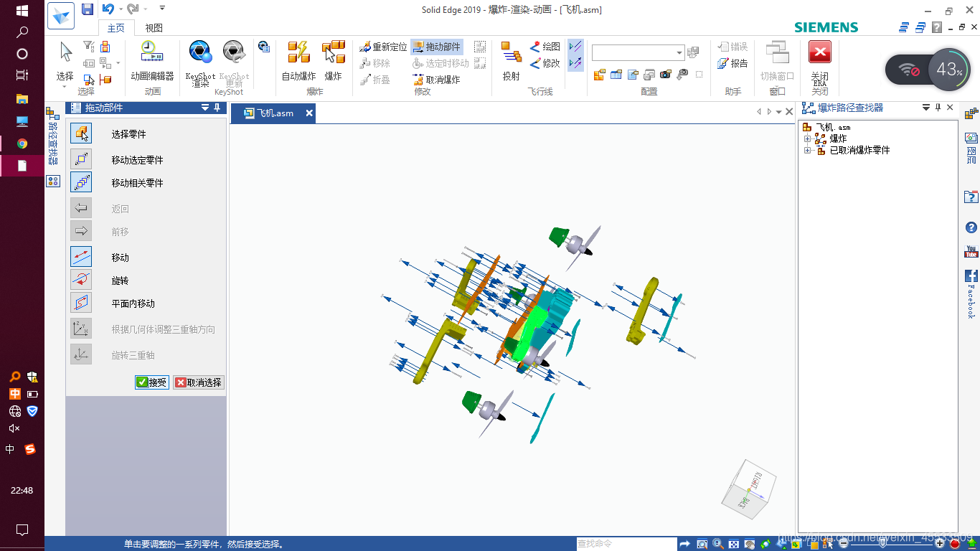This screenshot has width=980, height=551.
Task: Click the 旋转三重轴 rotate triad icon
Action: coord(81,354)
